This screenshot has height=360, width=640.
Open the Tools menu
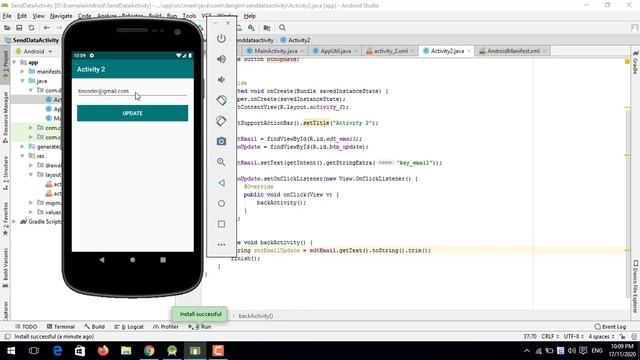(189, 16)
